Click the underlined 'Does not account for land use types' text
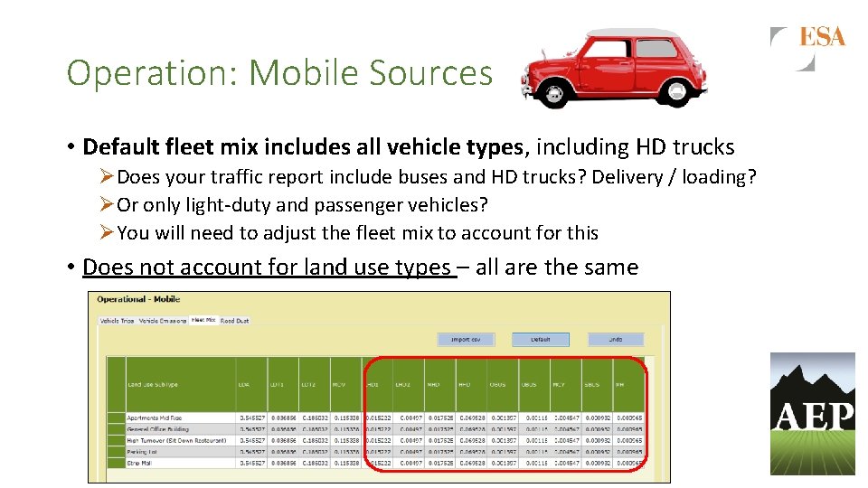The width and height of the screenshot is (868, 488). 269,267
